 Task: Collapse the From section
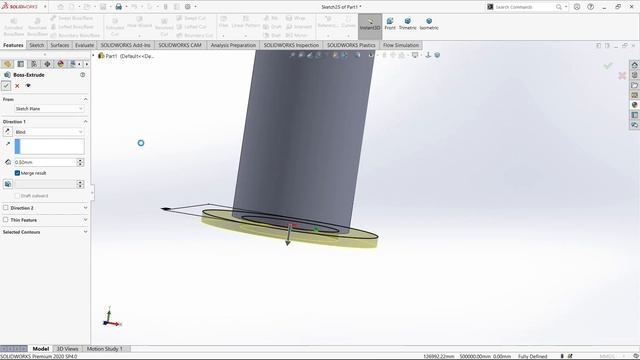pos(85,99)
